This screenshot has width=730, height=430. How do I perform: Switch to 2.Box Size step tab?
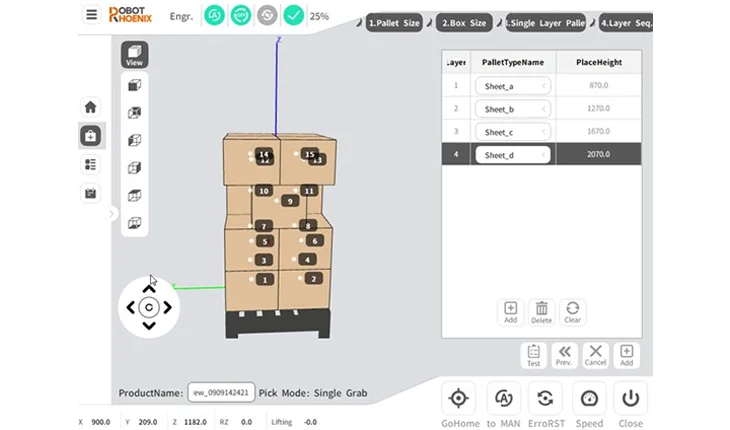tap(464, 23)
